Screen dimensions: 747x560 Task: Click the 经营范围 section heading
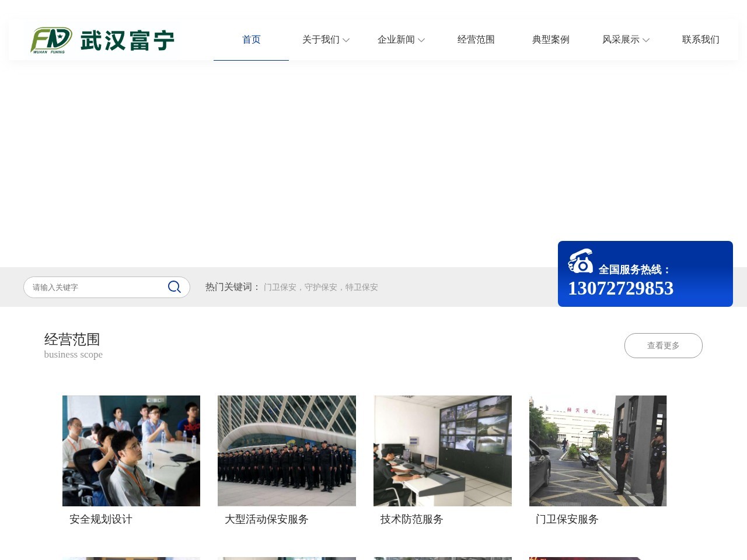(x=72, y=339)
